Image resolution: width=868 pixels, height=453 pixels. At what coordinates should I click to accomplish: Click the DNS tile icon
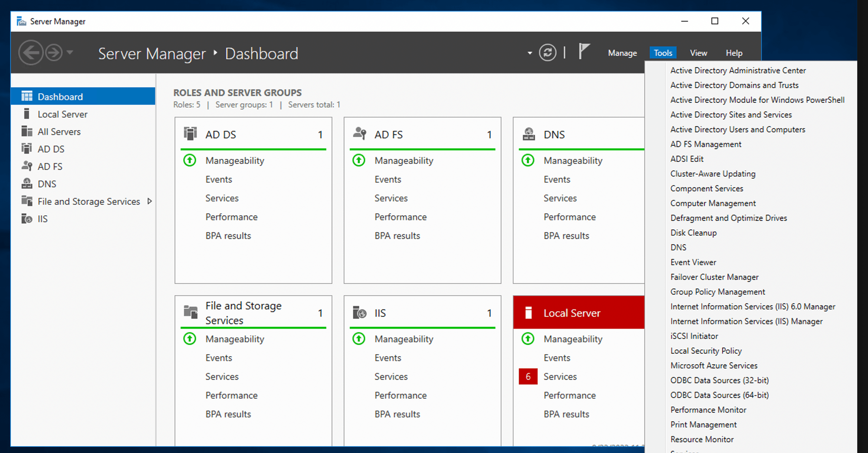click(x=529, y=134)
